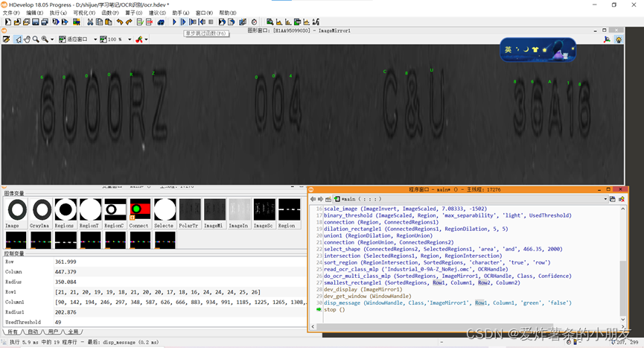Click the Reset program execution icon

click(x=222, y=22)
